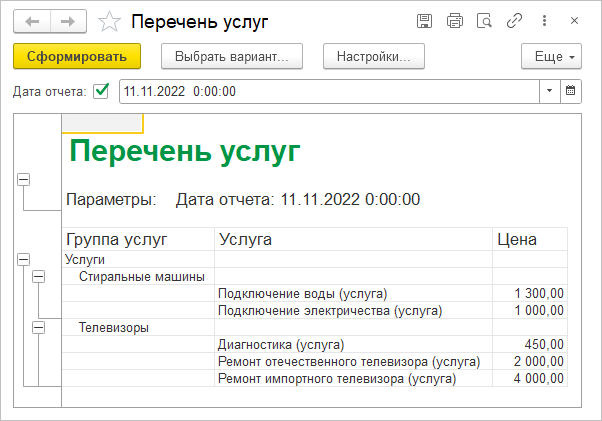
Task: Select price cell 4 000,00
Action: point(530,378)
